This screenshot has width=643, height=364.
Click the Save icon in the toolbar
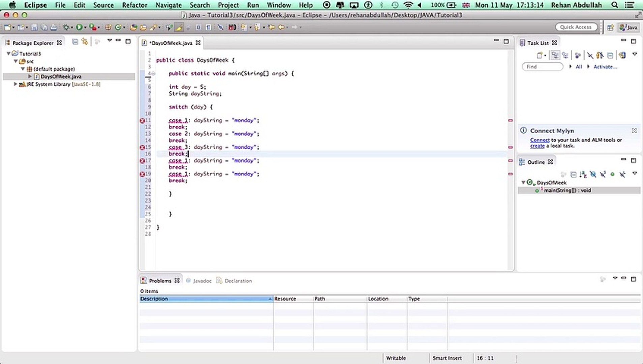34,27
